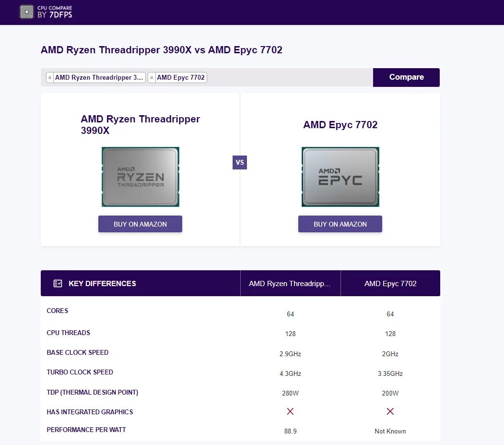504x445 pixels.
Task: Buy the Threadripper 3990X on Amazon
Action: tap(140, 224)
